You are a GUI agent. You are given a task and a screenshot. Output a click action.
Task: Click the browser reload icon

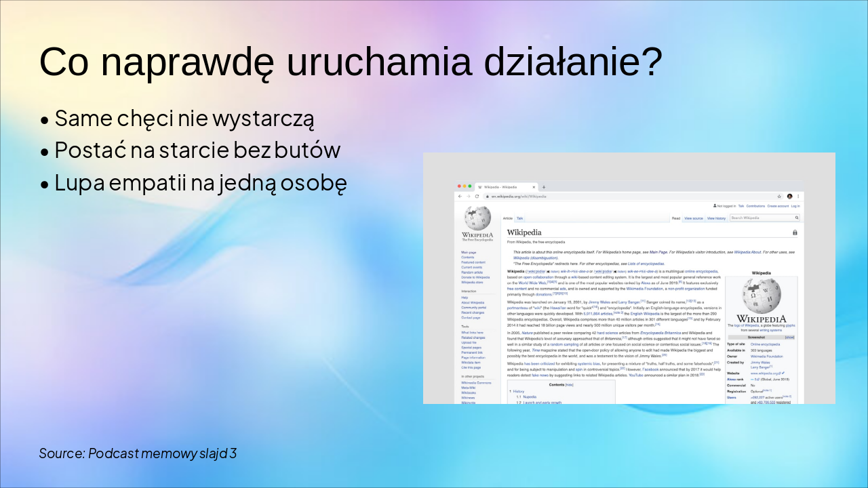coord(476,195)
